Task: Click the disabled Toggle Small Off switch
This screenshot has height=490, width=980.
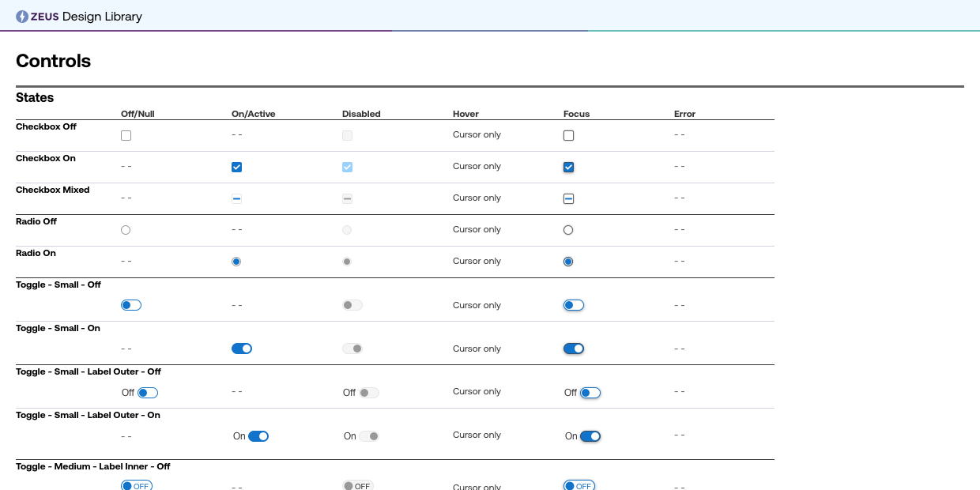Action: coord(352,305)
